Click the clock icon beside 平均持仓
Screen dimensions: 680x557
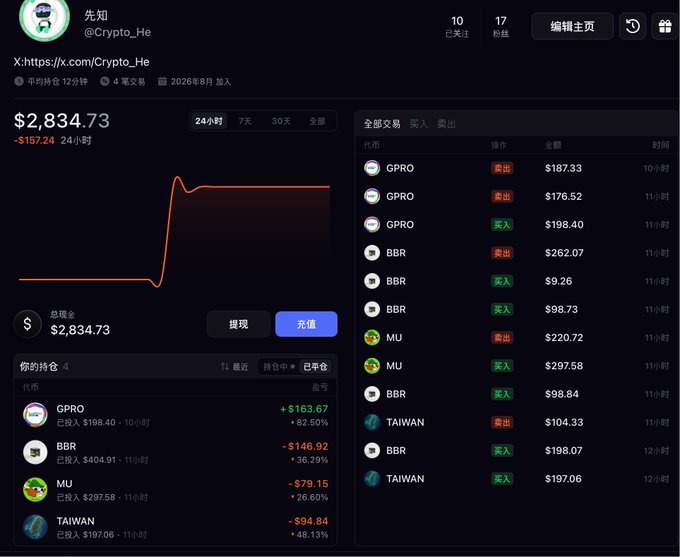(19, 81)
